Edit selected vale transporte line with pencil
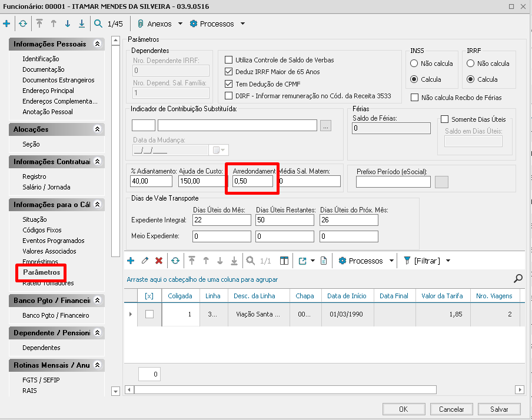This screenshot has height=420, width=532. (145, 261)
